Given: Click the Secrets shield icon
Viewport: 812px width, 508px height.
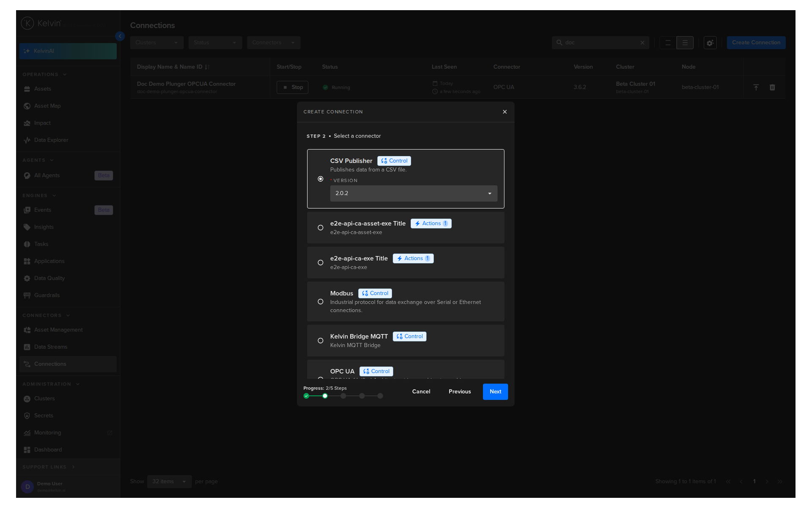Looking at the screenshot, I should [x=27, y=416].
